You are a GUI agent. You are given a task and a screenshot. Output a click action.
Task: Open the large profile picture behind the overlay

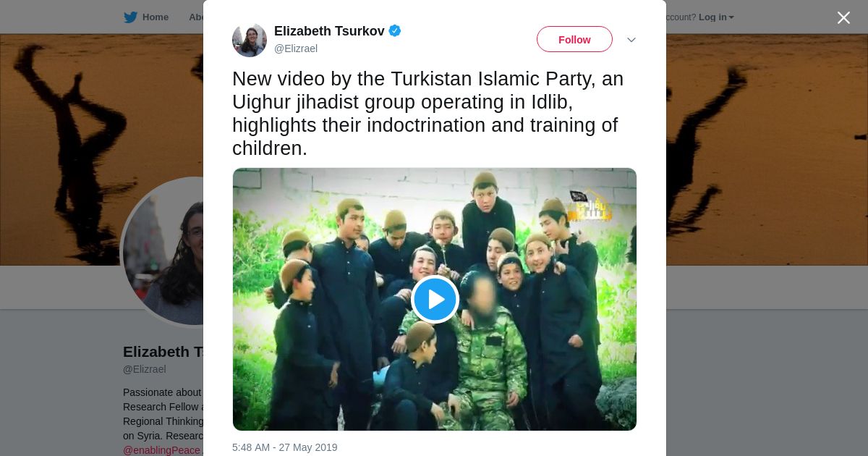162,251
